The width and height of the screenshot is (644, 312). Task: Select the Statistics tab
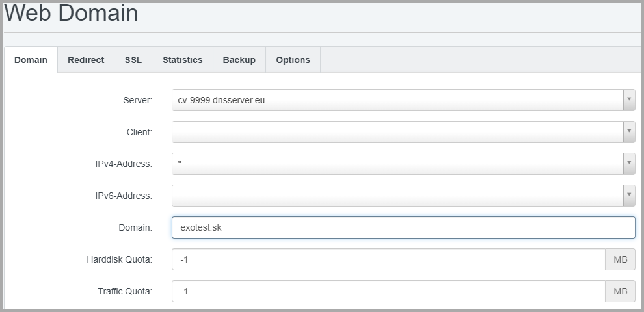(182, 60)
